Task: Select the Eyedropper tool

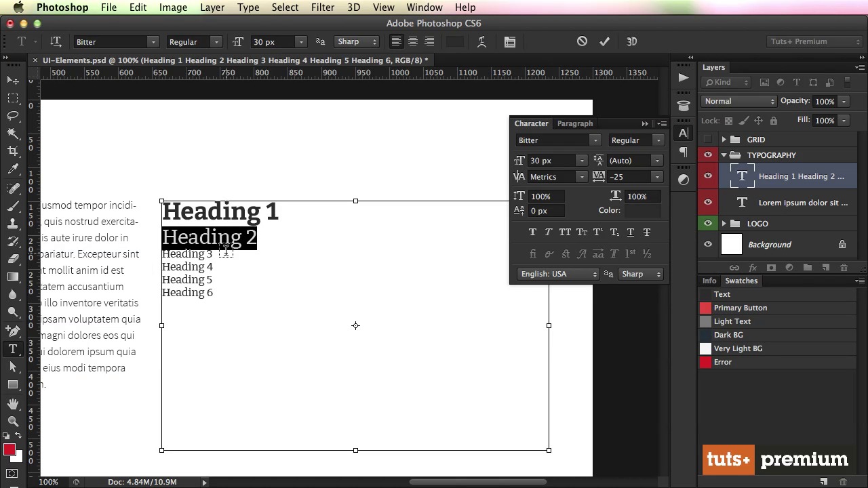Action: click(x=13, y=169)
